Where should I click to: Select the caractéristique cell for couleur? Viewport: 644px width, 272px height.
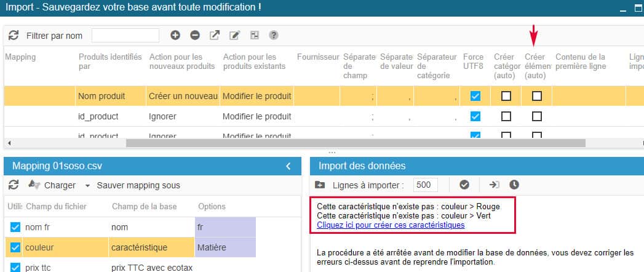[x=151, y=248]
